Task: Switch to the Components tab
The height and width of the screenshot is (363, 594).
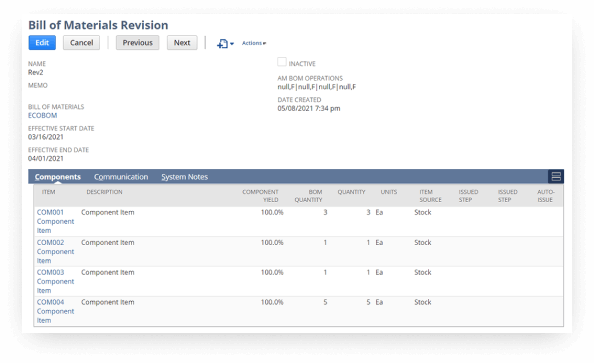Action: pos(58,177)
